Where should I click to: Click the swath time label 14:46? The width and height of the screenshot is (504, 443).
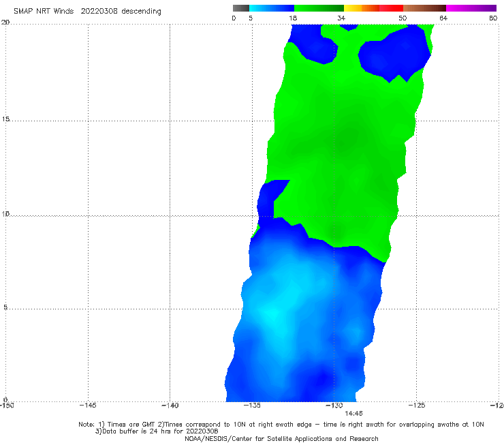(x=353, y=413)
